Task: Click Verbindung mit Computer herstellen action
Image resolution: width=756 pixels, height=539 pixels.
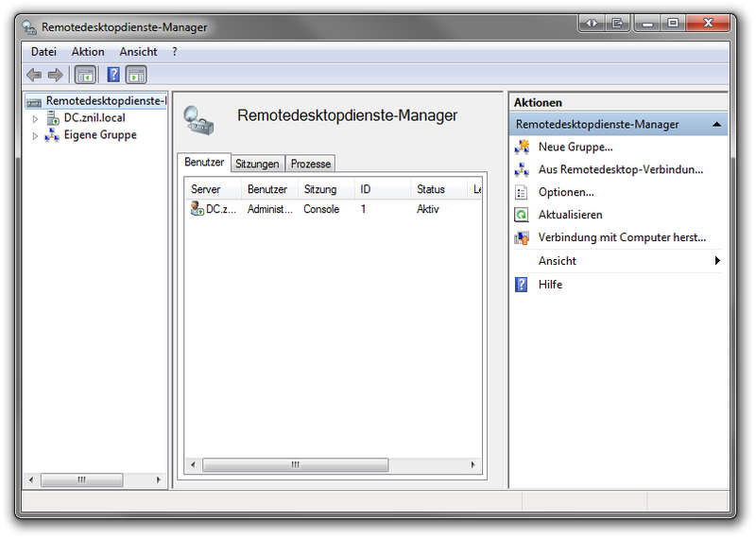Action: (x=622, y=237)
